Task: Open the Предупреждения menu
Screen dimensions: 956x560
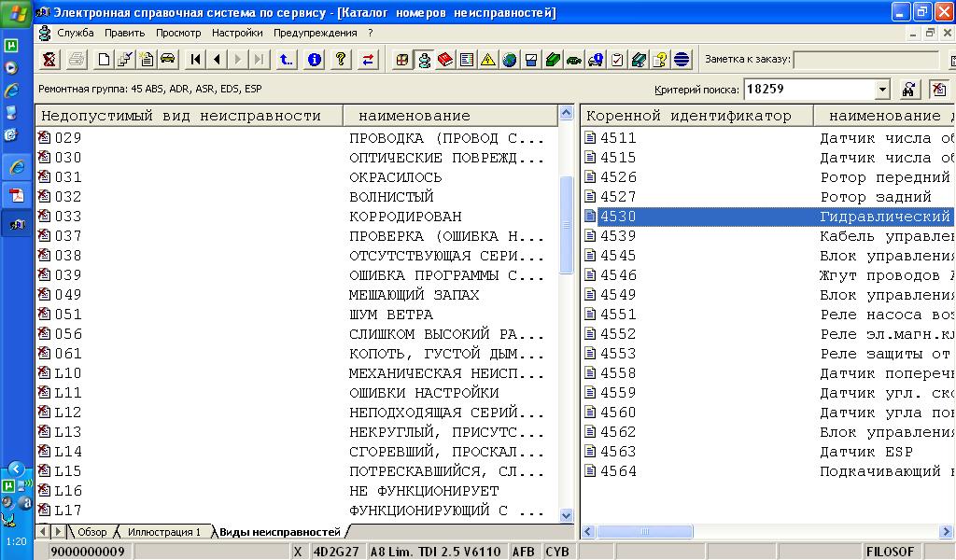Action: point(316,33)
